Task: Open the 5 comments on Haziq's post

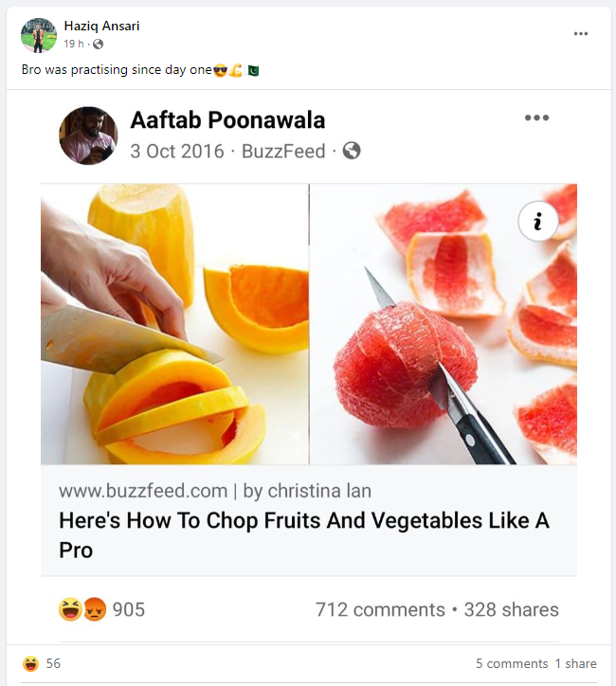Action: tap(512, 664)
